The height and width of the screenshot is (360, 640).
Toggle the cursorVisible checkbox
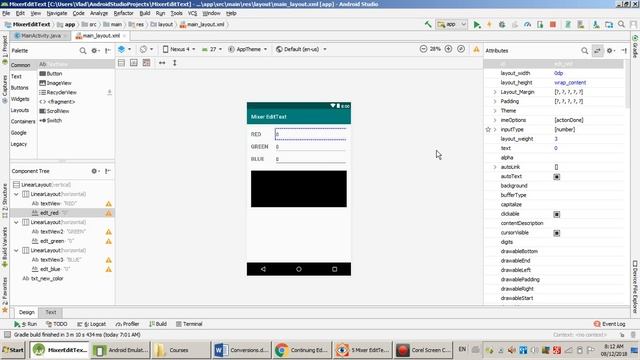[x=556, y=233]
